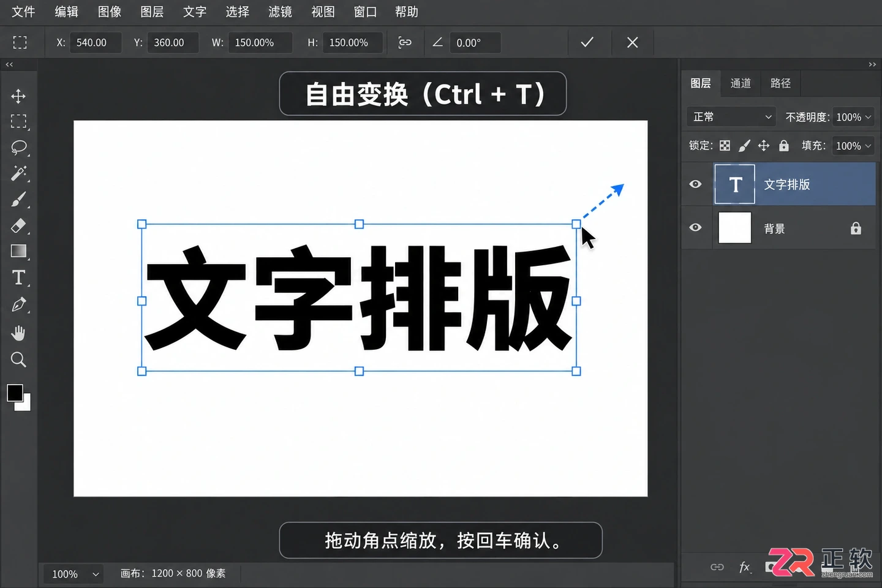Click the H scale field 150.00%
Screen dimensions: 882x588
point(352,42)
